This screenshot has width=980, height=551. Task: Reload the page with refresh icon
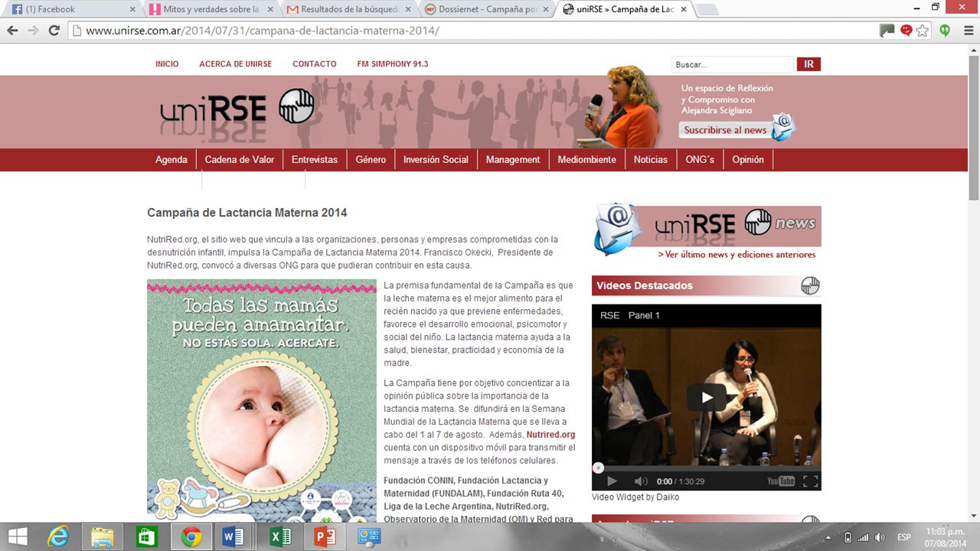click(54, 31)
